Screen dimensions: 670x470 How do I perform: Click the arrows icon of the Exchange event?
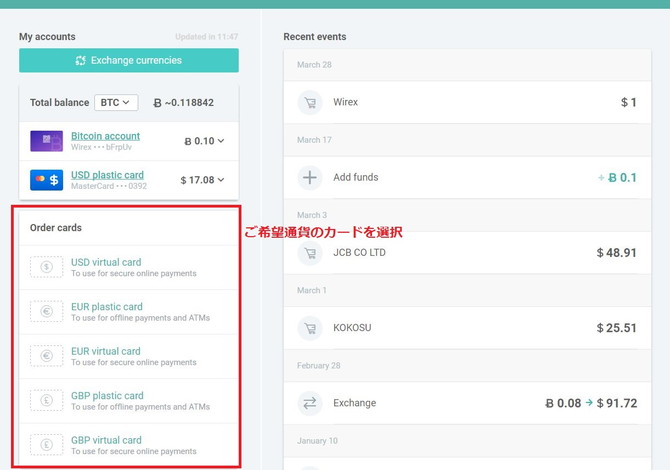point(310,403)
